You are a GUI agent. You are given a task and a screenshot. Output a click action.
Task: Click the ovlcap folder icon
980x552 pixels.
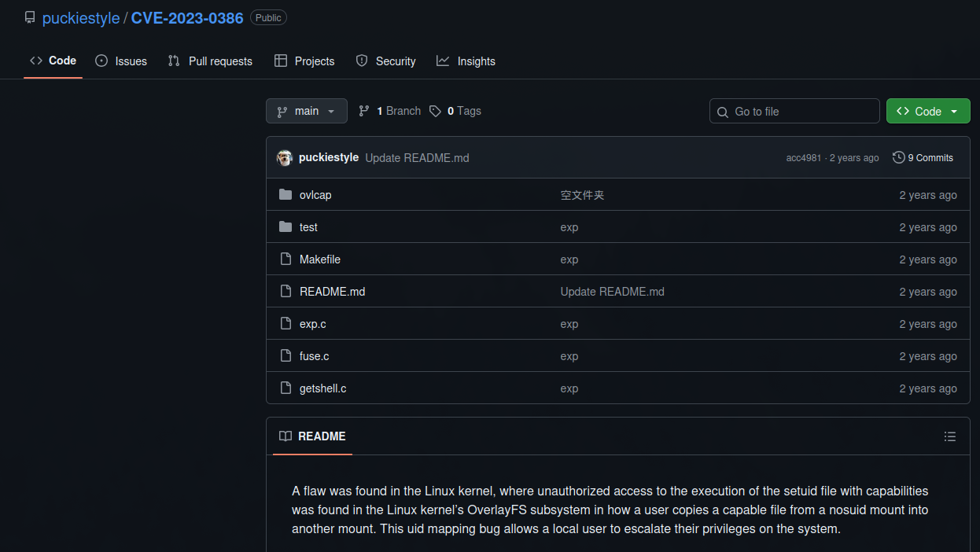point(286,195)
